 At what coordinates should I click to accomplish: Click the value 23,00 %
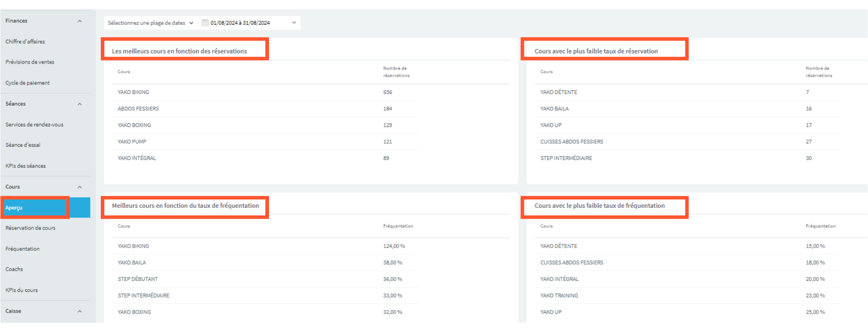tap(815, 296)
